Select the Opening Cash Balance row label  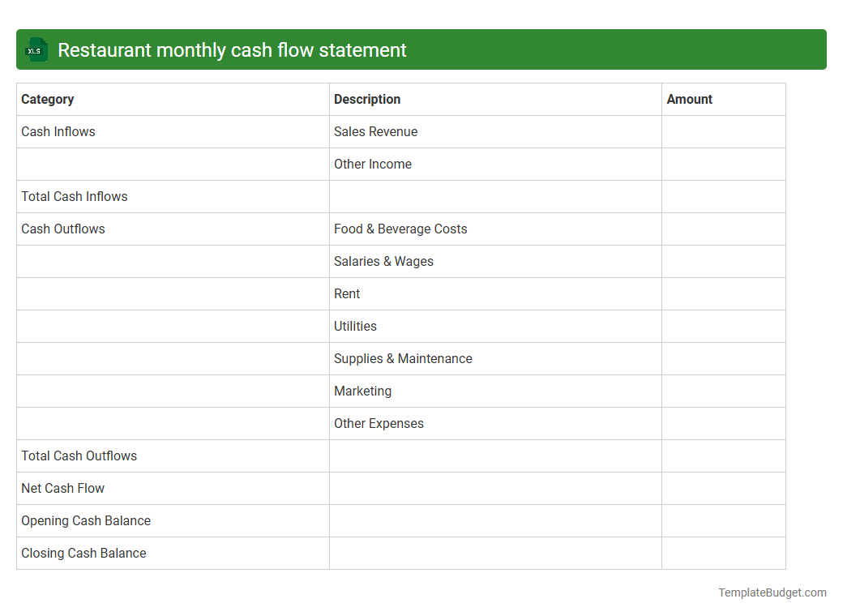[85, 520]
